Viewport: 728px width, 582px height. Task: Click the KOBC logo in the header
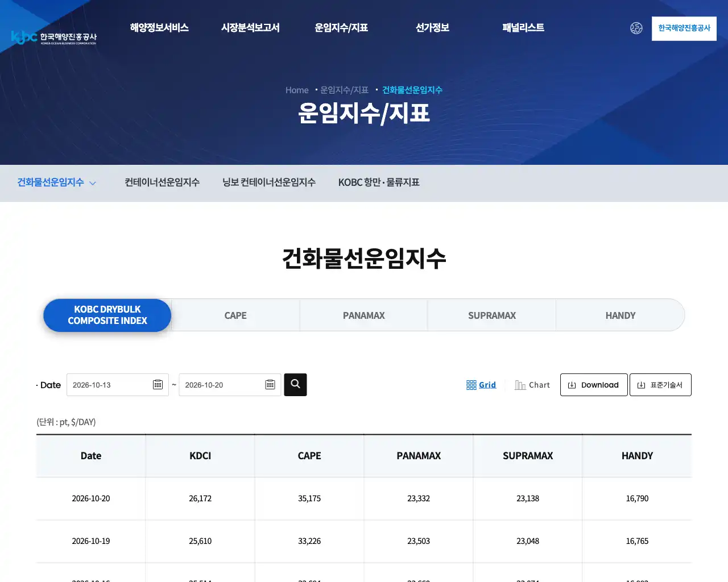[x=54, y=38]
